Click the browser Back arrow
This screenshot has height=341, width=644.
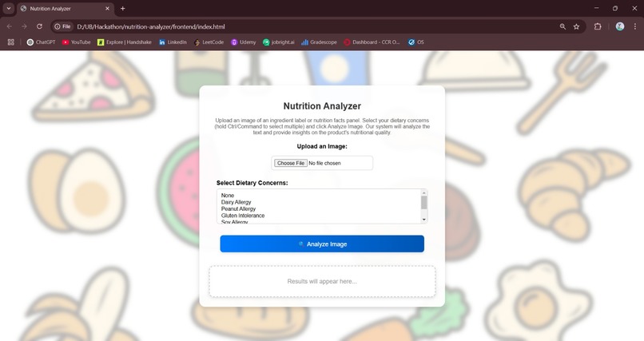pos(10,26)
